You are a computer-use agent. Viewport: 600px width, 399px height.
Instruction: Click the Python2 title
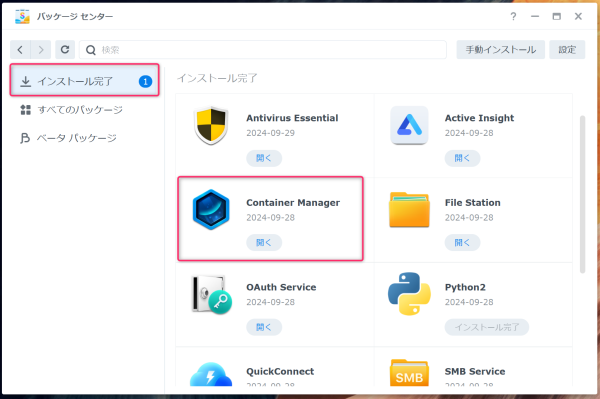[465, 287]
